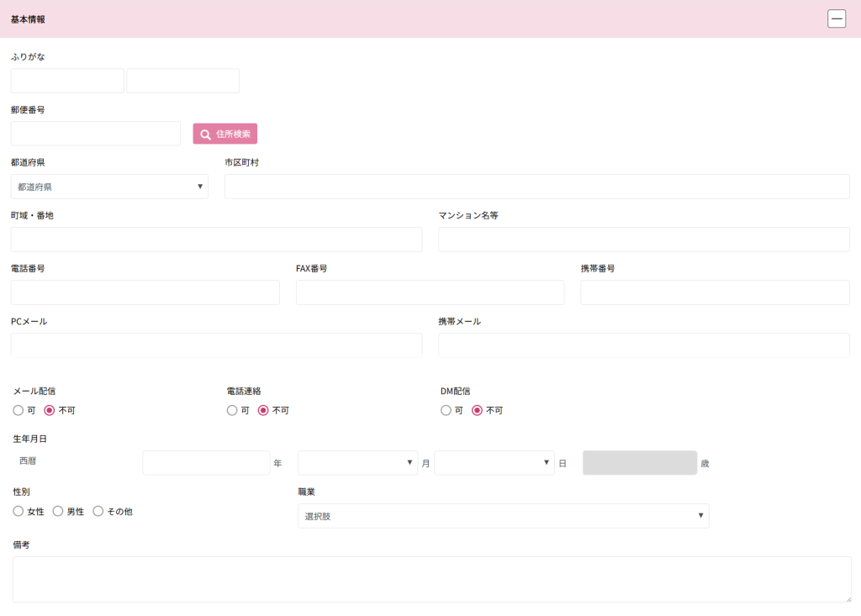The height and width of the screenshot is (616, 861).
Task: Focus the birth year input field
Action: (x=206, y=463)
